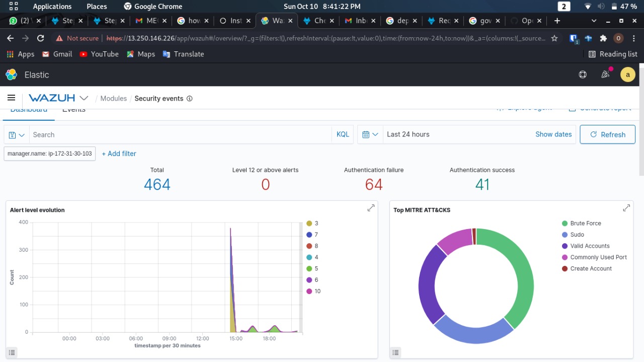Select Create Account legend entry
The height and width of the screenshot is (362, 644).
tap(587, 269)
